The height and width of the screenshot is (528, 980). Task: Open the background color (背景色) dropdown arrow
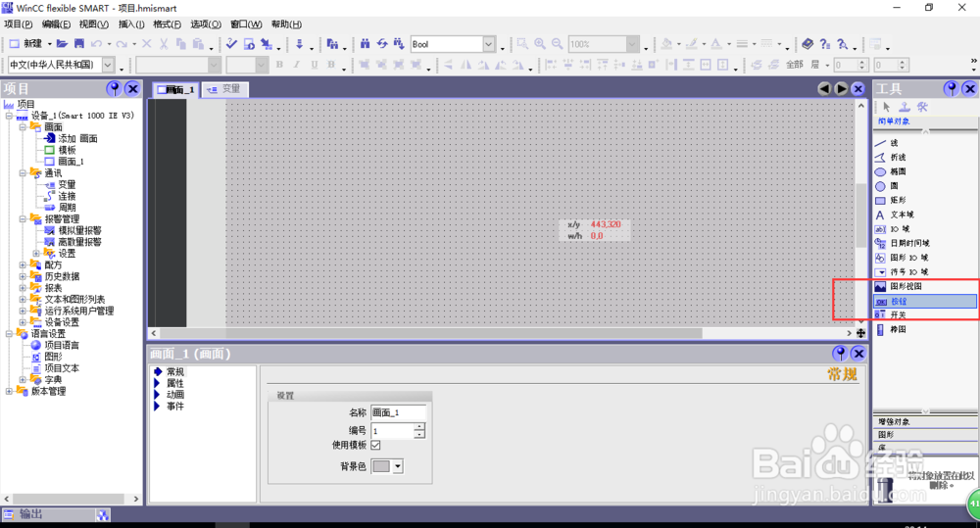[x=398, y=466]
